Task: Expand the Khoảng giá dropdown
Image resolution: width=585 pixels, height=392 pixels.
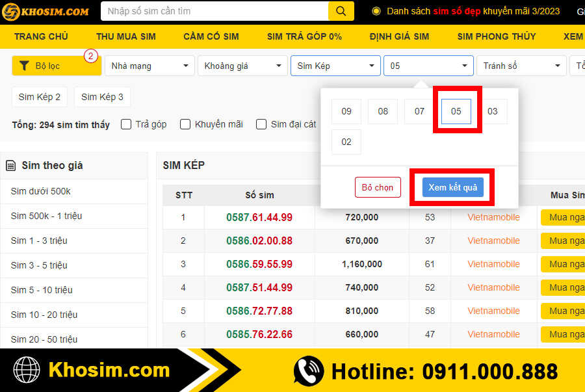Action: point(242,66)
